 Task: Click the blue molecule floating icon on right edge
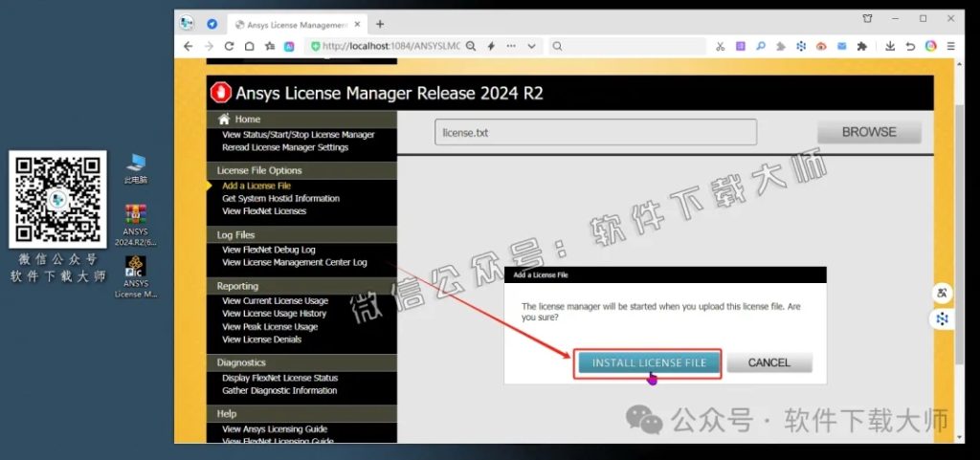pos(942,319)
